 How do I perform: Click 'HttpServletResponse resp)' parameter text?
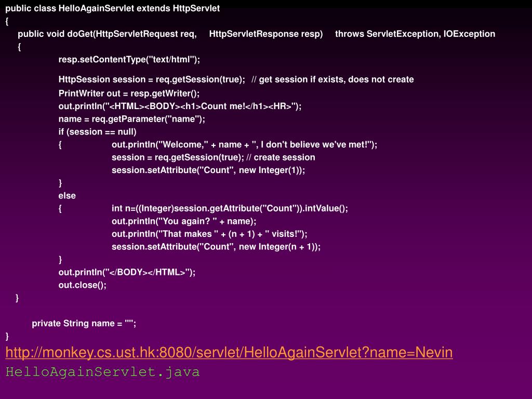point(266,34)
